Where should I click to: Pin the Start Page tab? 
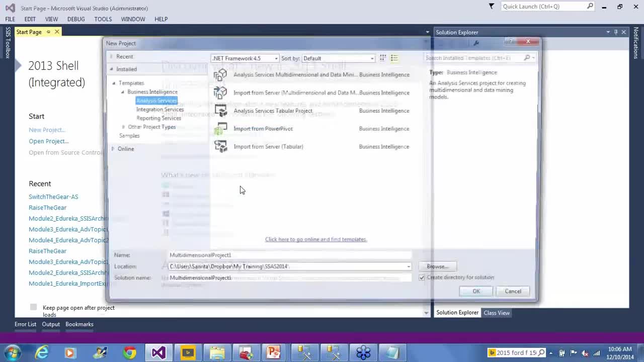[x=48, y=32]
